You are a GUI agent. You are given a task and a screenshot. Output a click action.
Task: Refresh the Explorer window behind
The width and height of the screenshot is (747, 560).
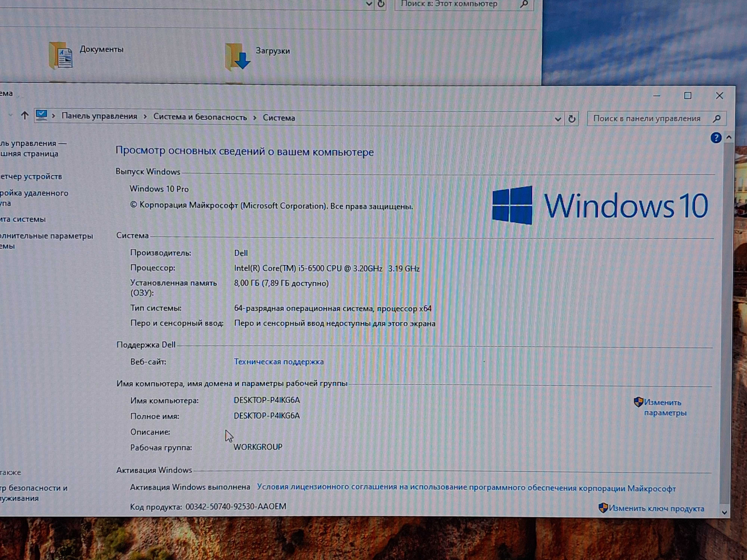(381, 4)
